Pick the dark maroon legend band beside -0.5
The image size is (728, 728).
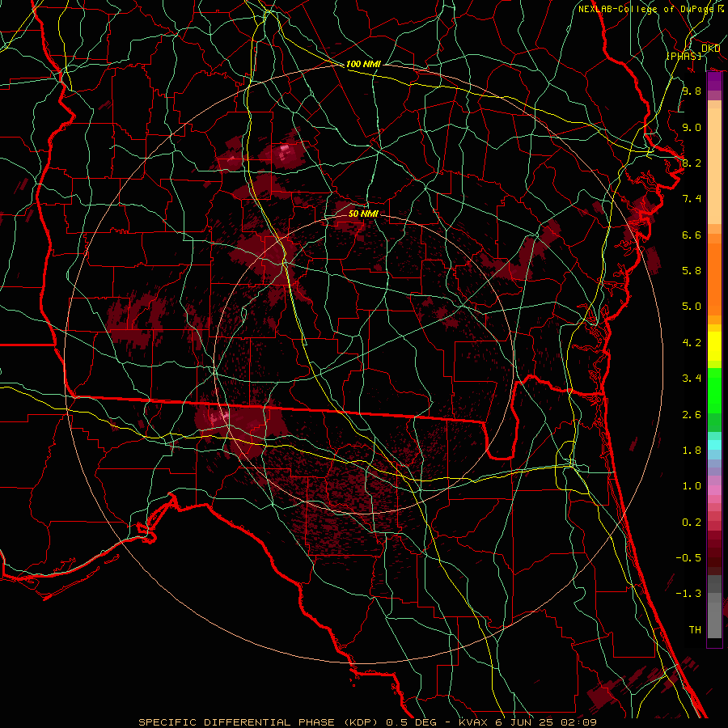[x=714, y=557]
